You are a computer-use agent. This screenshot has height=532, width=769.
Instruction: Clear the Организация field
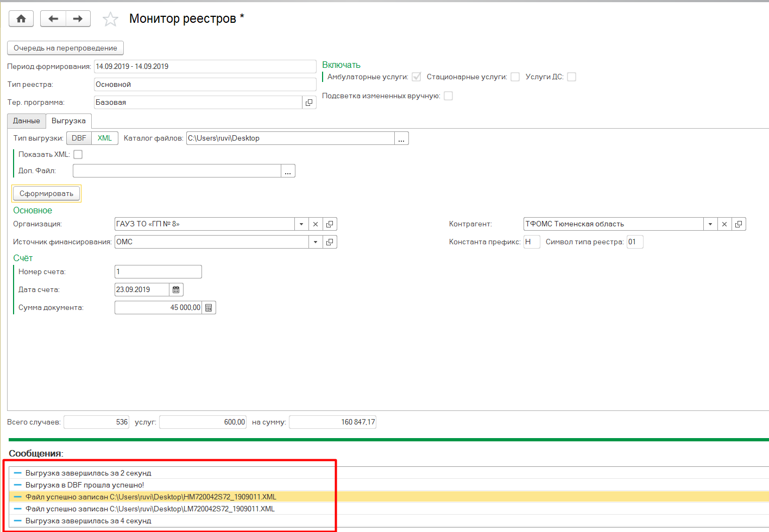(316, 224)
